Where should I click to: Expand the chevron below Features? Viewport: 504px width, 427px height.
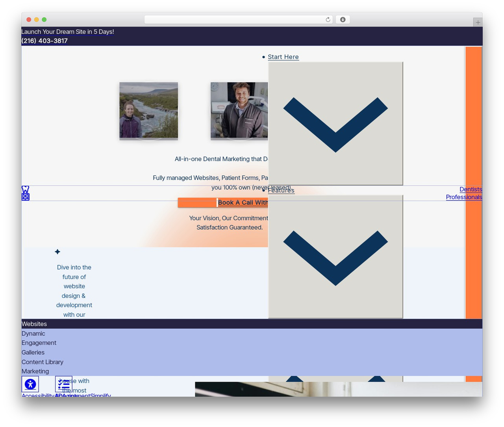335,257
